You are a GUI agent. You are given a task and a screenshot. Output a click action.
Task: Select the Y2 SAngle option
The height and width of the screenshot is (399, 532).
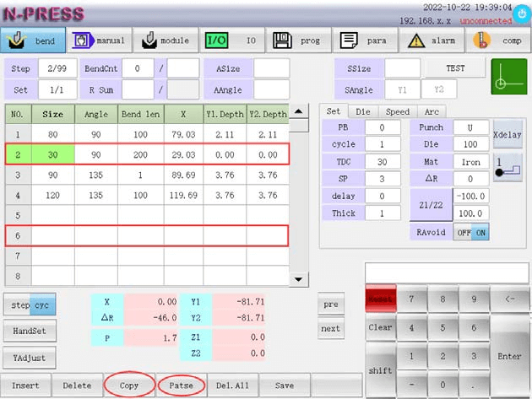(439, 89)
